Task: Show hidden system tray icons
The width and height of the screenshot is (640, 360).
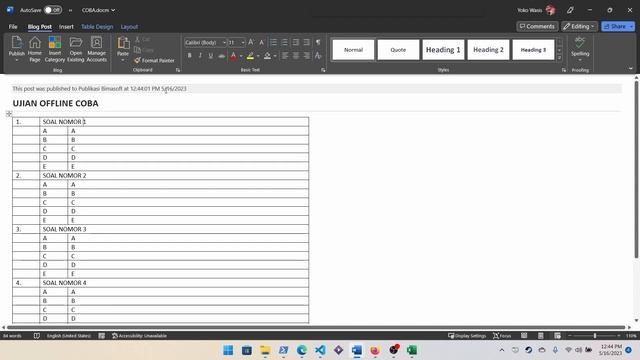Action: (502, 350)
